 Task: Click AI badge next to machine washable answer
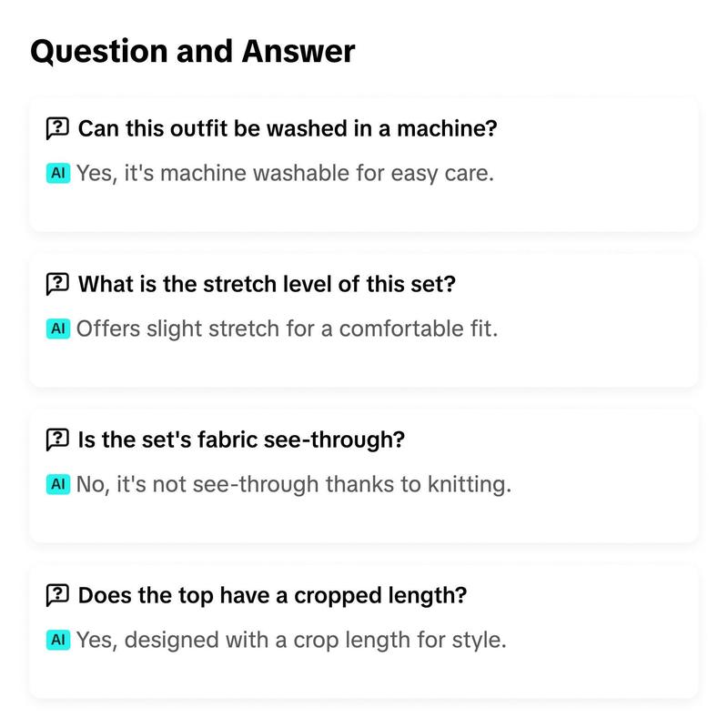(x=58, y=173)
